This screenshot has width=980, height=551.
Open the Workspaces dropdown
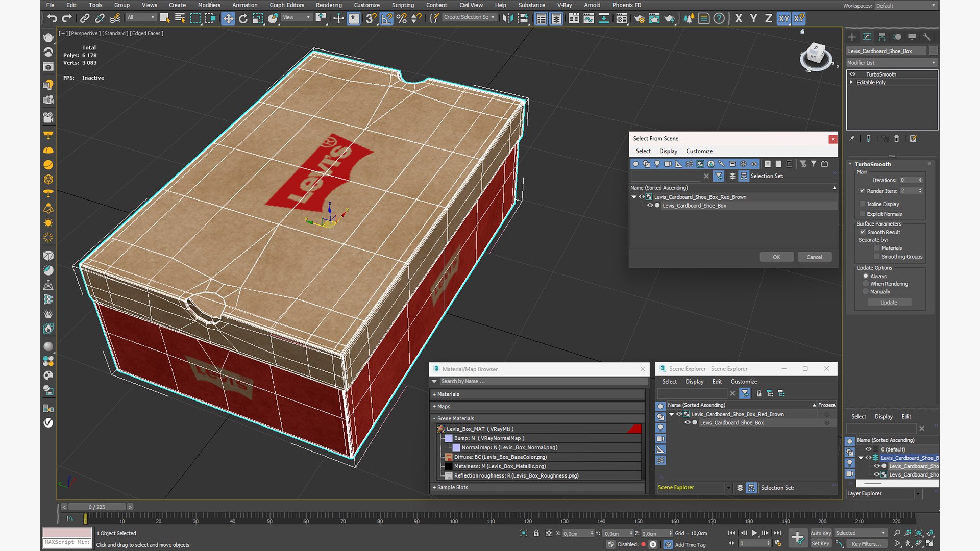(x=906, y=6)
